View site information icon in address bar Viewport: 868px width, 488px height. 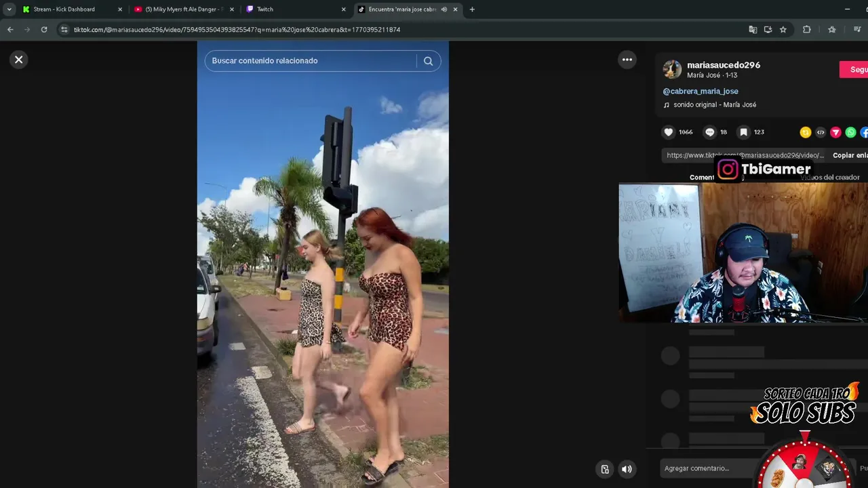[x=64, y=30]
